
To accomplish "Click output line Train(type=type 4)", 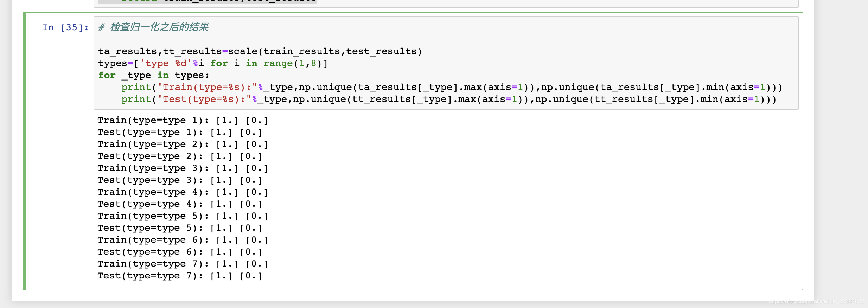I will (x=183, y=192).
